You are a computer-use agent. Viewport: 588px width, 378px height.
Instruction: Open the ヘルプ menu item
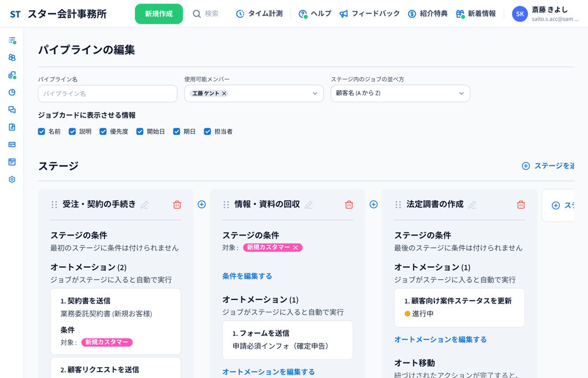(315, 14)
